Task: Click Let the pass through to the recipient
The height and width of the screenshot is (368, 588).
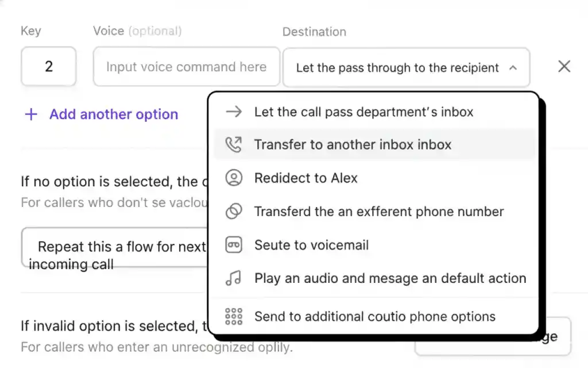Action: coord(407,68)
